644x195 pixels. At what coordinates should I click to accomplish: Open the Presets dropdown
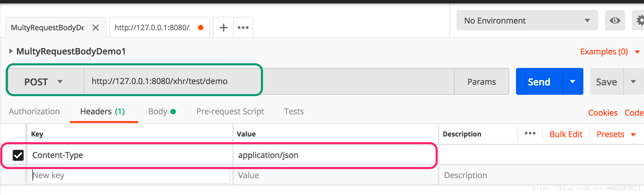(x=616, y=134)
